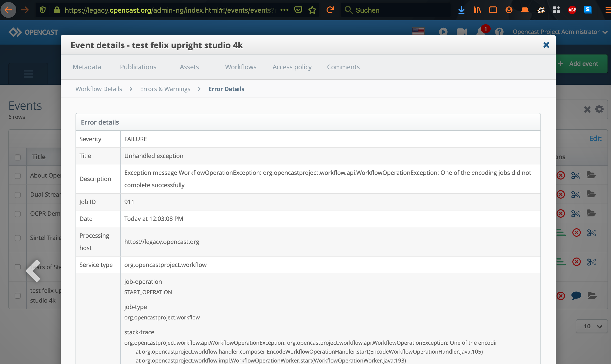
Task: Open the video editor scissors icon on first row
Action: pos(575,175)
